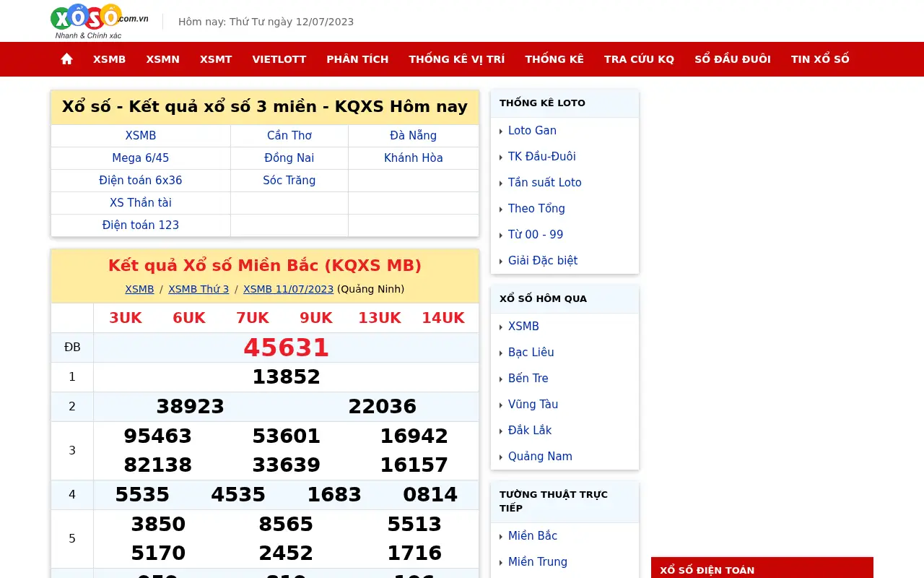Click third prize number 16157
Image resolution: width=924 pixels, height=578 pixels.
coord(414,465)
